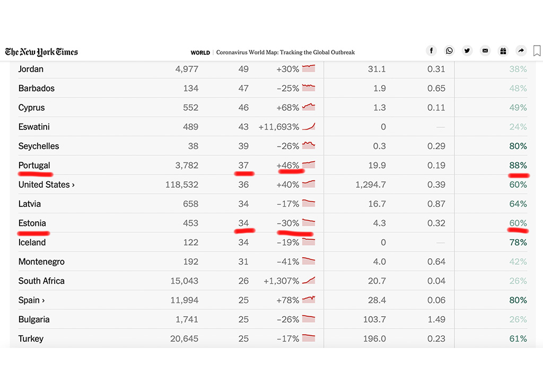Screen dimensions: 543x392
Task: Click the gift article icon
Action: [503, 51]
